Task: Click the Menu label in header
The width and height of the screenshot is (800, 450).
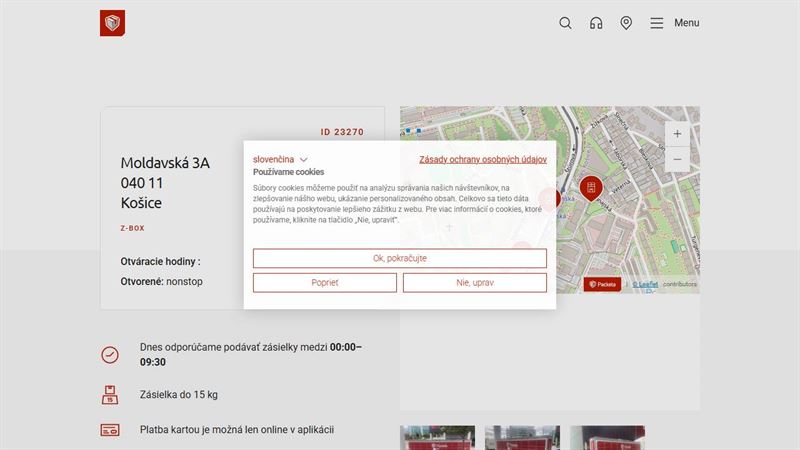Action: 687,23
